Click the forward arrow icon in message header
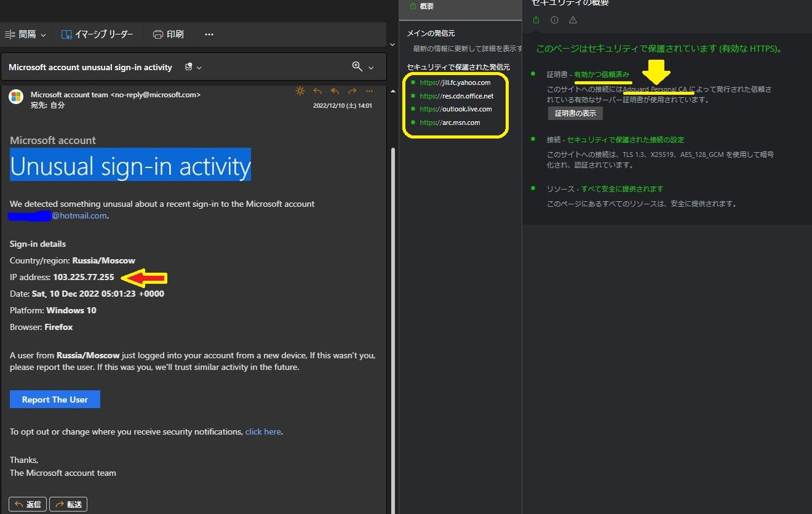This screenshot has height=514, width=812. 352,91
